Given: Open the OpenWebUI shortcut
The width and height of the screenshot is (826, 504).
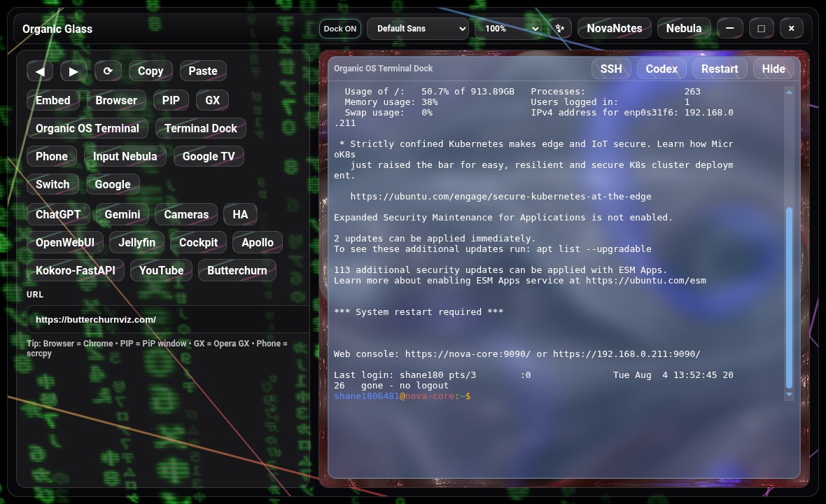Looking at the screenshot, I should click(x=65, y=242).
